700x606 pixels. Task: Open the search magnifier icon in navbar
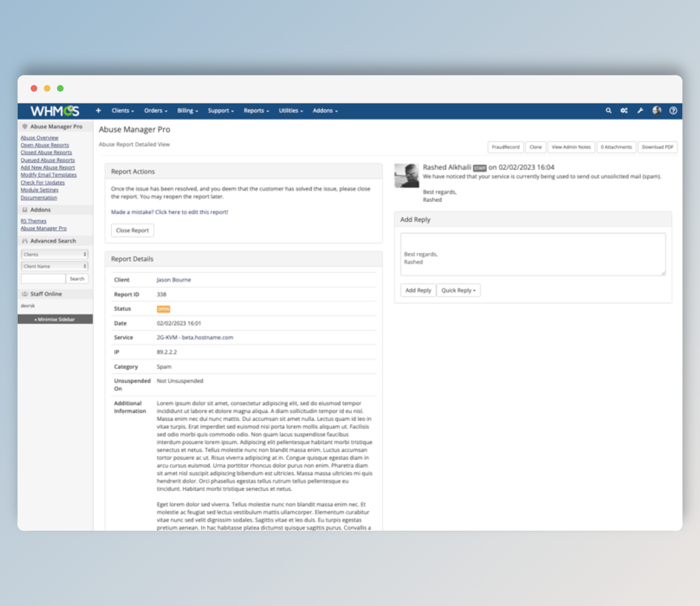click(609, 111)
